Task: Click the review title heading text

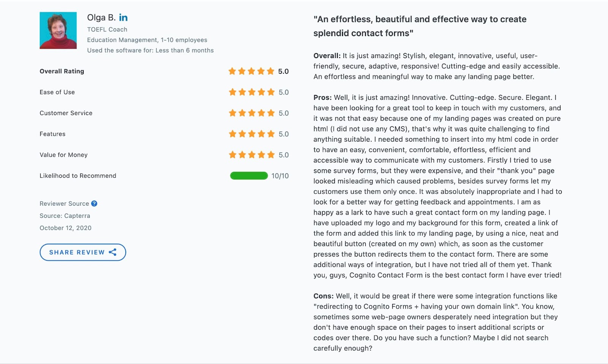Action: (x=420, y=26)
